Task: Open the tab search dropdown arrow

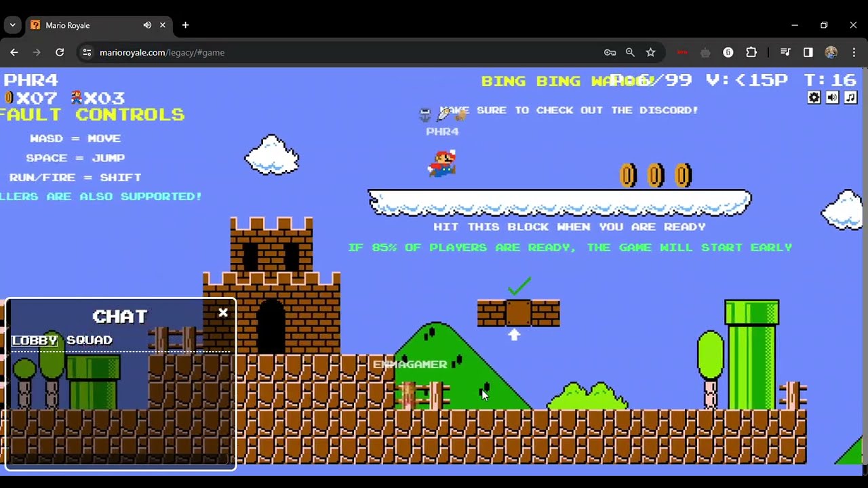Action: pyautogui.click(x=12, y=25)
